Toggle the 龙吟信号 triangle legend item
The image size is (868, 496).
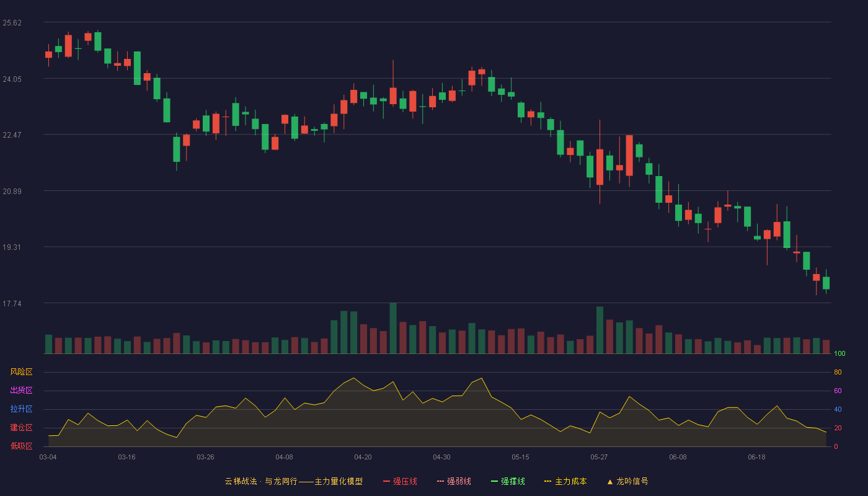coord(627,481)
